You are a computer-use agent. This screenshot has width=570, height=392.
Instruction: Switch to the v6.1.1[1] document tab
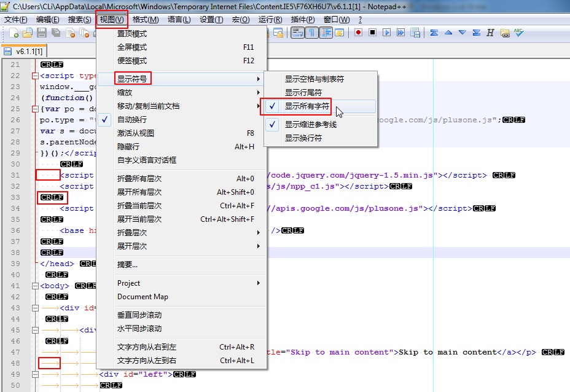pos(25,52)
